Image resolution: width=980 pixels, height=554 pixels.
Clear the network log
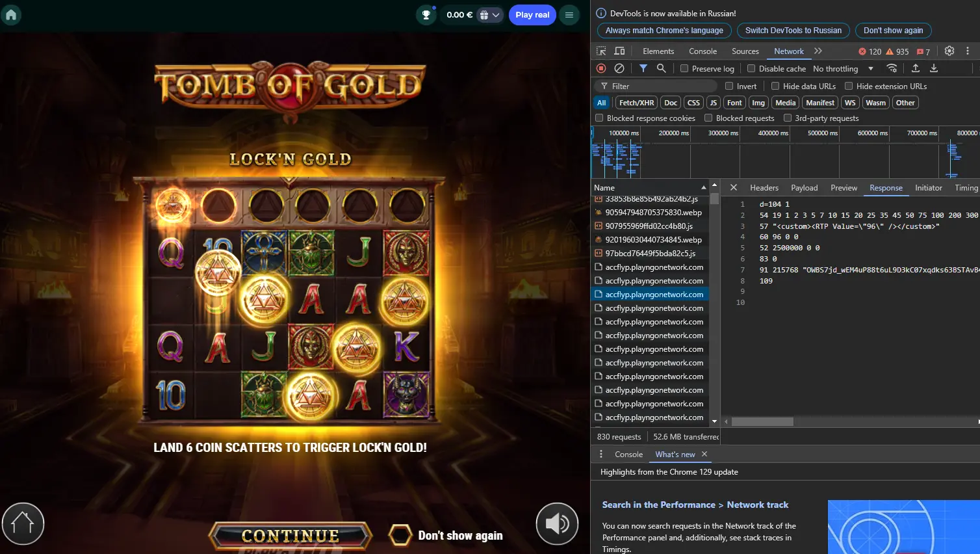[619, 68]
